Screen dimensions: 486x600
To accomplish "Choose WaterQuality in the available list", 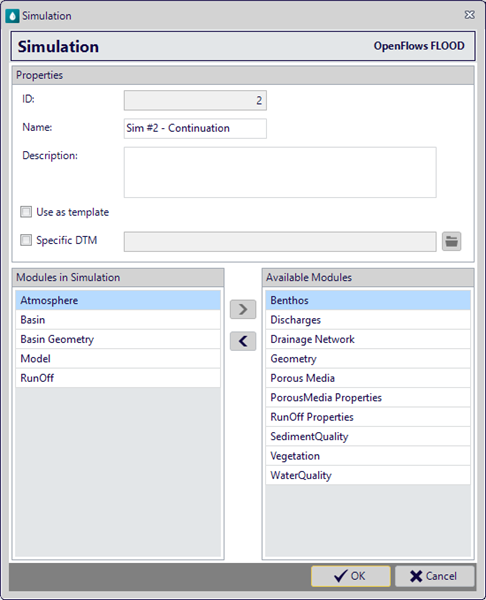I will click(x=368, y=475).
